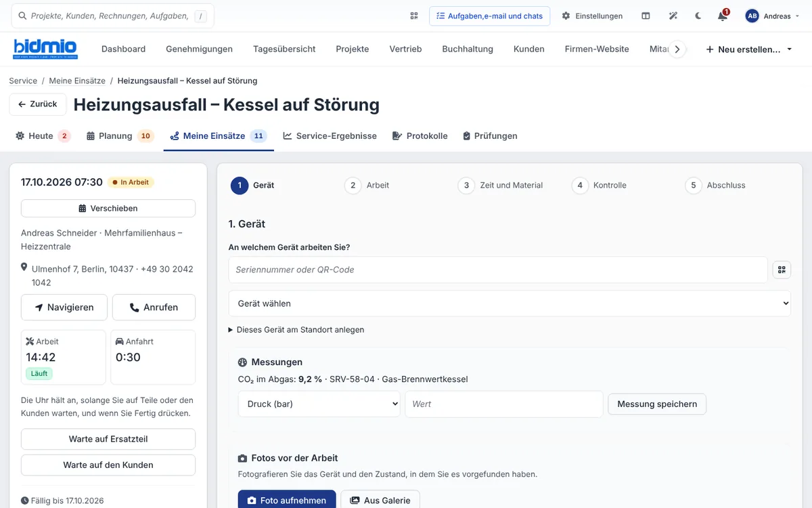Screen dimensions: 812x508
Task: Click Navigieren button
Action: coord(64,307)
